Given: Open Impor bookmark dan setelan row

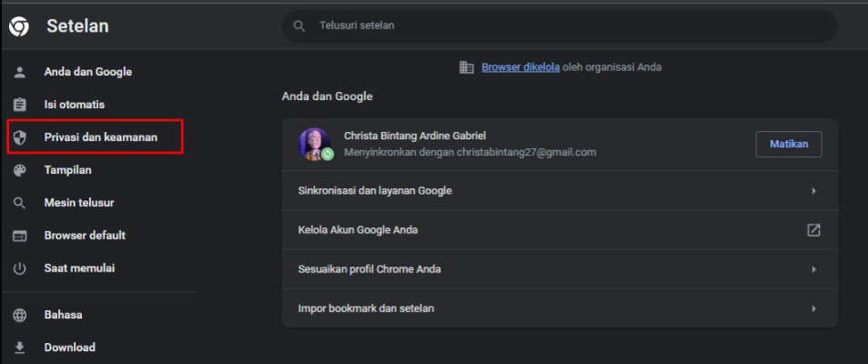Looking at the screenshot, I should [x=560, y=308].
